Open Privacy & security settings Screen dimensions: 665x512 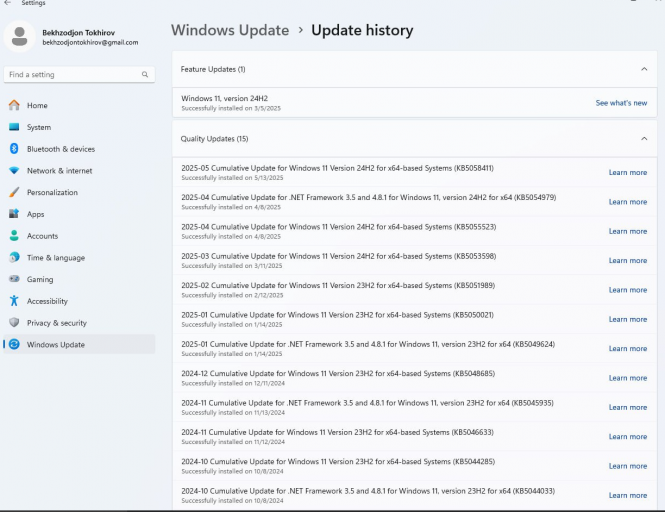(x=79, y=323)
